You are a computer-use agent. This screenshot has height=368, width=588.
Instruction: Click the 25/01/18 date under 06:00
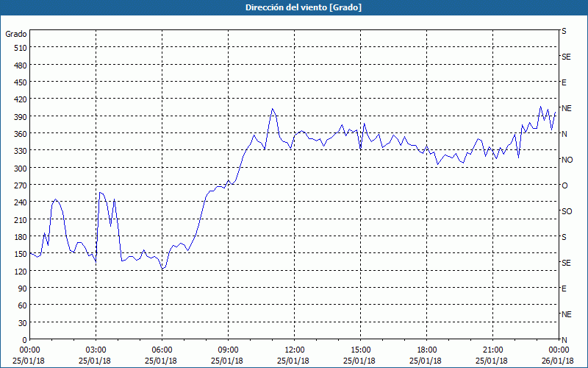tap(161, 361)
